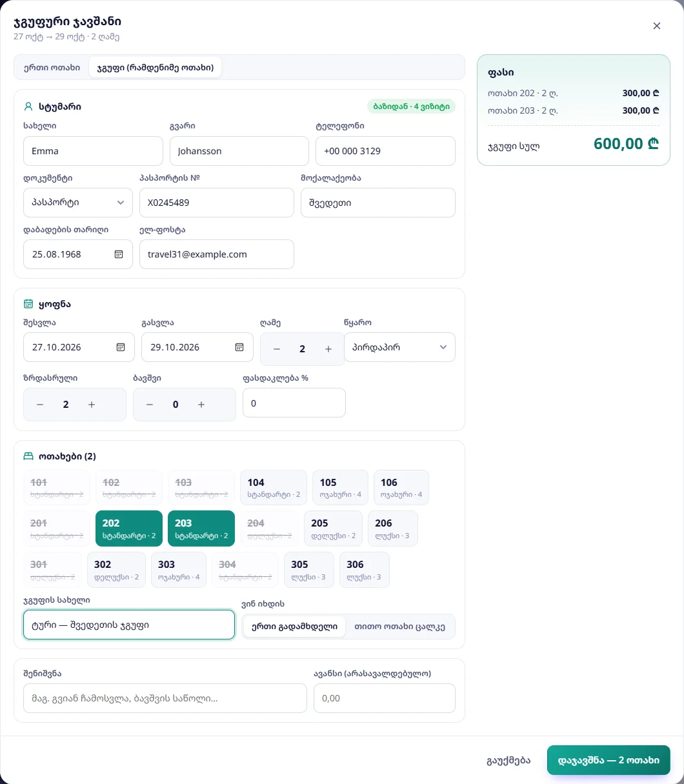684x784 pixels.
Task: Focus the surname field Johansson
Action: click(239, 151)
